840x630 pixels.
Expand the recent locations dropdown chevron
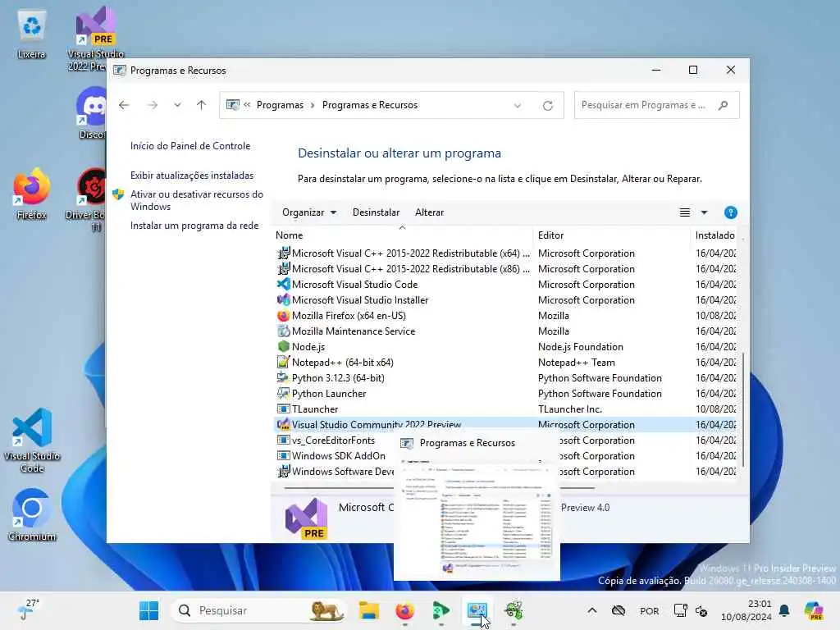[177, 105]
